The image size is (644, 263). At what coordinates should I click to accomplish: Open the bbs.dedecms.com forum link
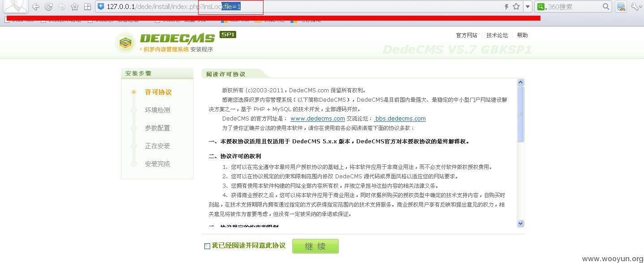[x=400, y=119]
